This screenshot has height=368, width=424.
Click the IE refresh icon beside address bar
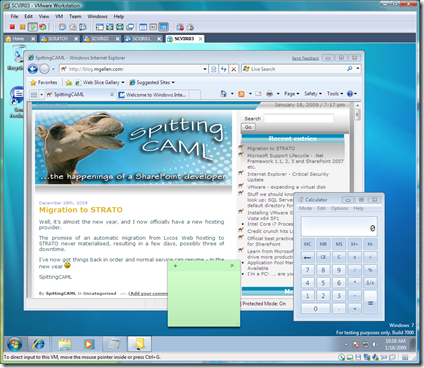tap(223, 69)
